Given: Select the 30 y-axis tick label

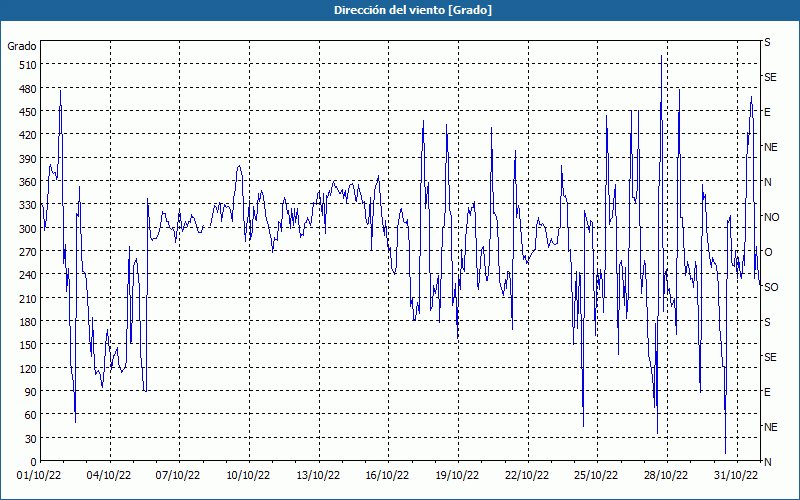Looking at the screenshot, I should click(31, 438).
